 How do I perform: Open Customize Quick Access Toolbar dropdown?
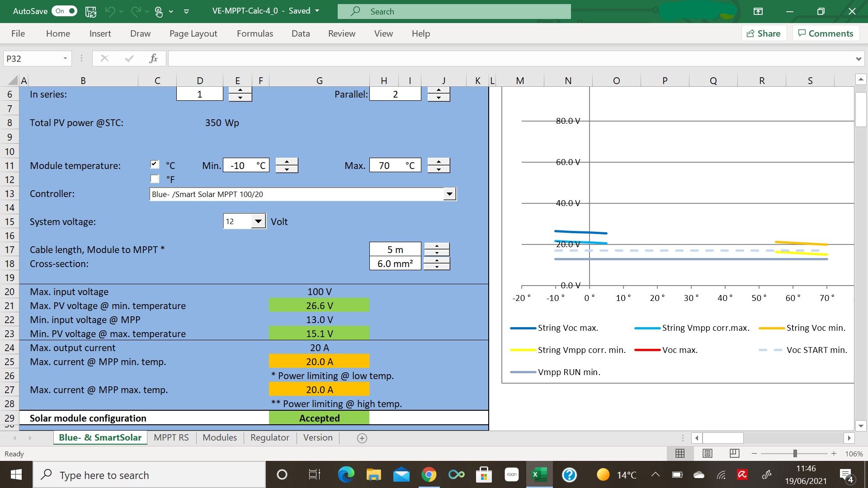click(186, 11)
